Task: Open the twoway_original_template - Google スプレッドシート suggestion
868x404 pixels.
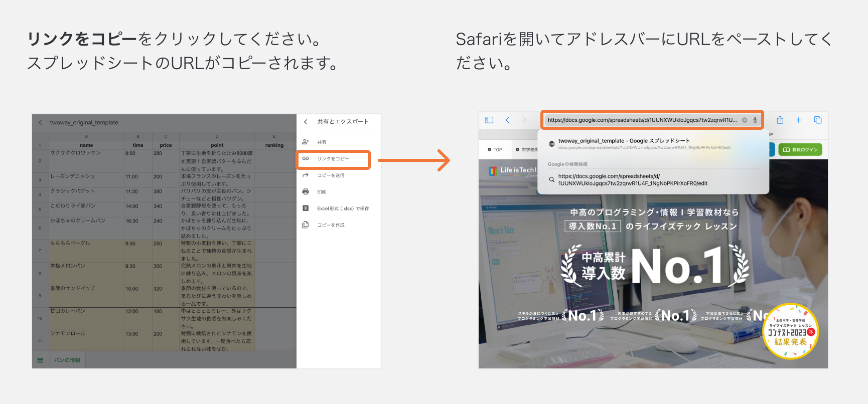Action: pos(653,144)
